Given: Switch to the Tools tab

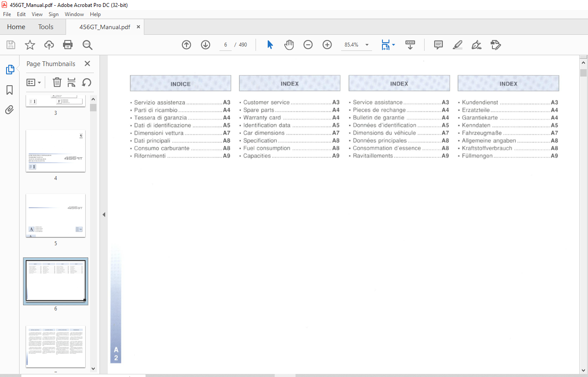Looking at the screenshot, I should [x=46, y=27].
